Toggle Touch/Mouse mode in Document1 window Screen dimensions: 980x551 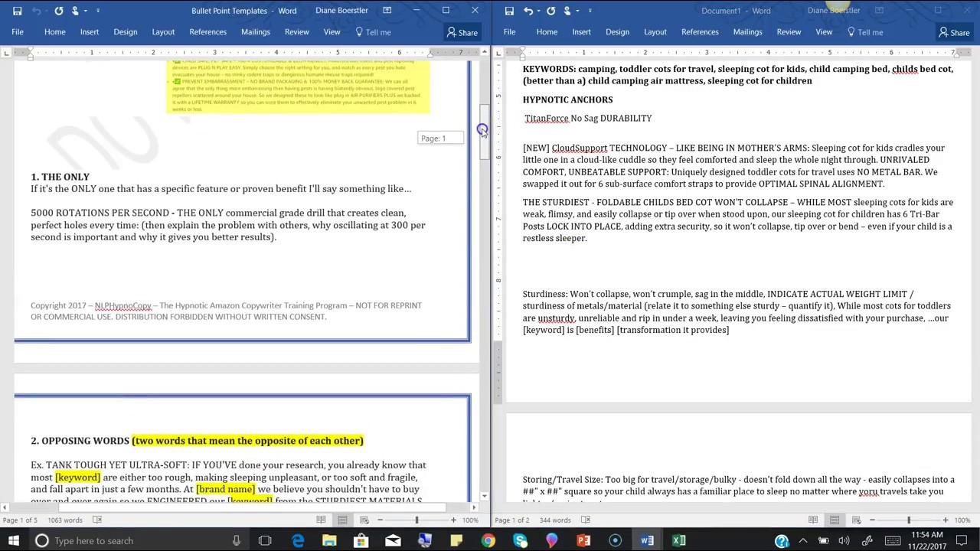(569, 11)
